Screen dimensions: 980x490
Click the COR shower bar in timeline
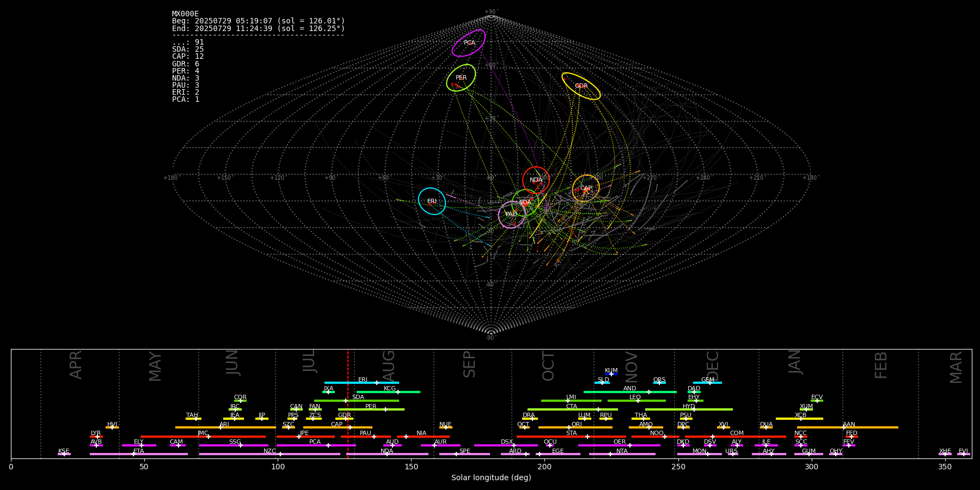click(240, 401)
